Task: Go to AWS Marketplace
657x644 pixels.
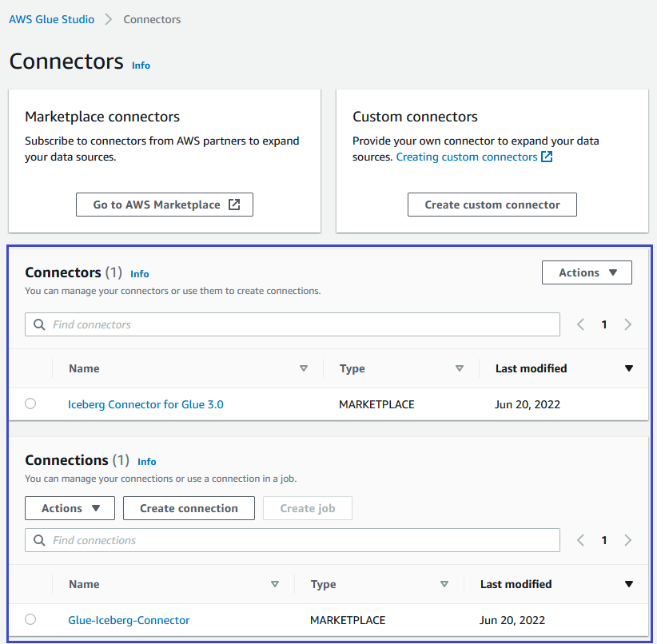Action: 165,205
